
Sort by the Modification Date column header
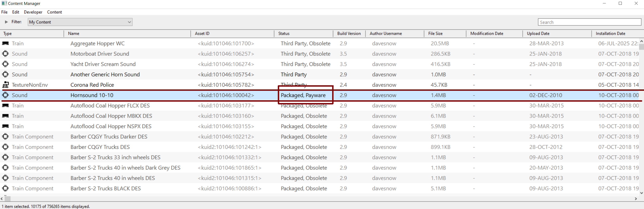494,34
